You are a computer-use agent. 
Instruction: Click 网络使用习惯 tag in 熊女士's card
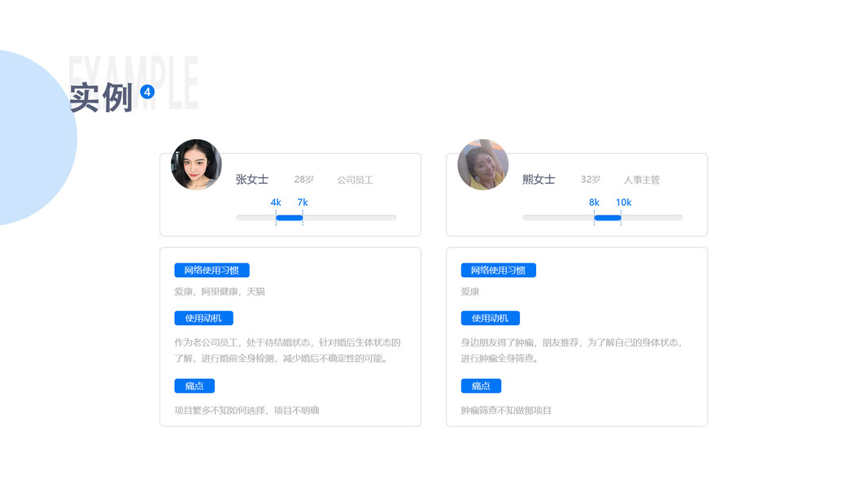[498, 270]
